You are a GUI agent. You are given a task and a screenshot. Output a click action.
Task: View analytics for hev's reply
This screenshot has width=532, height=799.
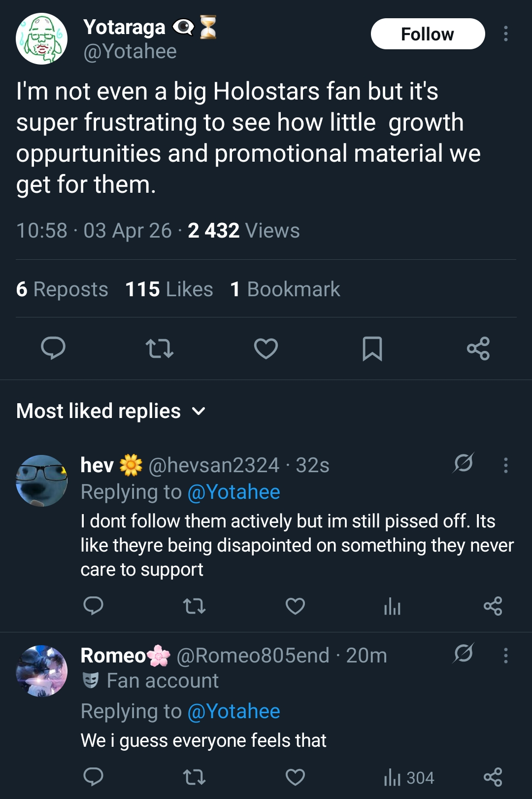pyautogui.click(x=392, y=606)
